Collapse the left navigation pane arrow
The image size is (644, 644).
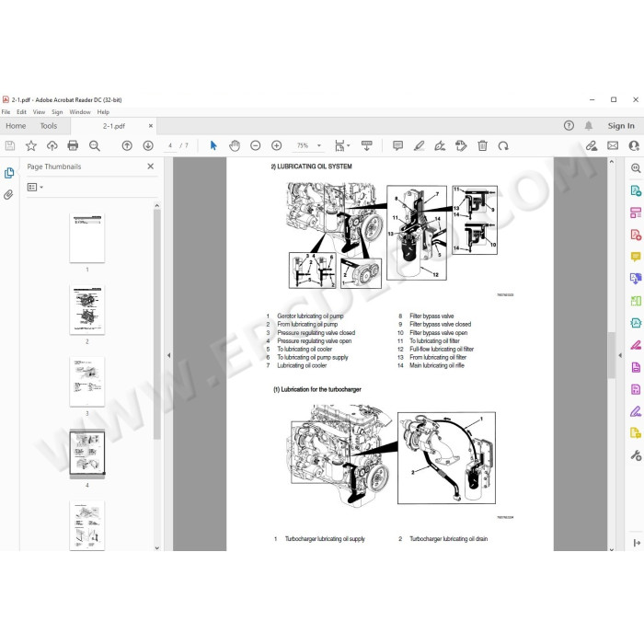(x=168, y=355)
